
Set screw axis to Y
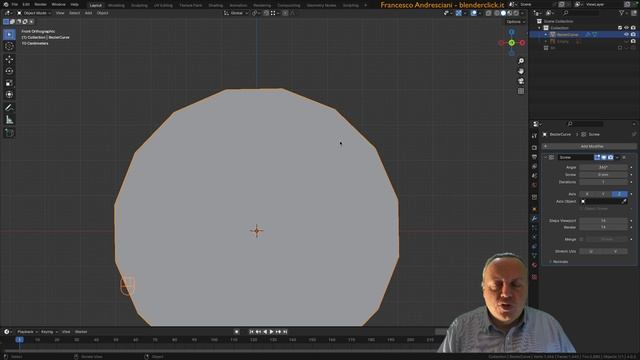603,194
